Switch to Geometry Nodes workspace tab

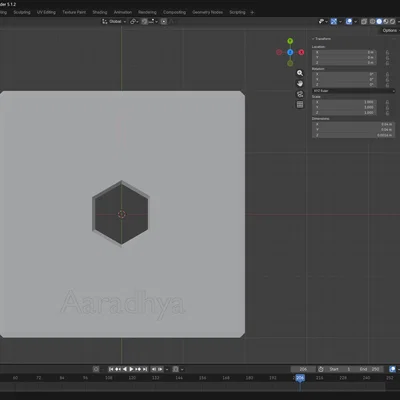click(207, 12)
